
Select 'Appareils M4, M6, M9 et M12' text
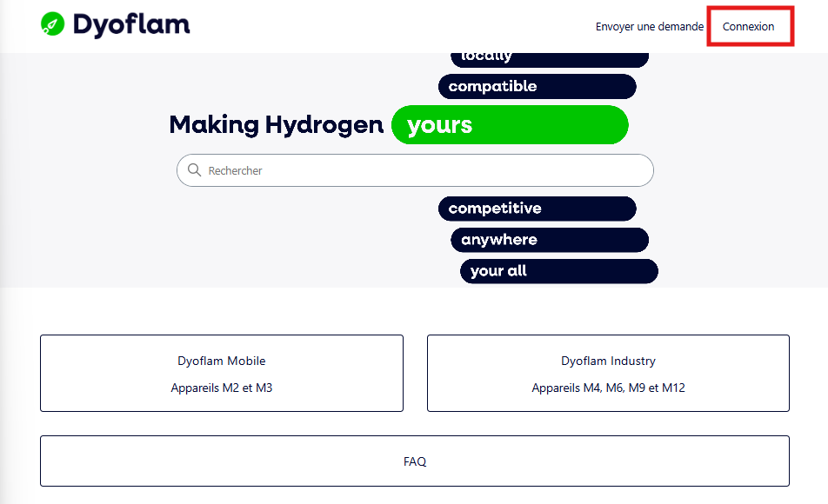pyautogui.click(x=608, y=388)
